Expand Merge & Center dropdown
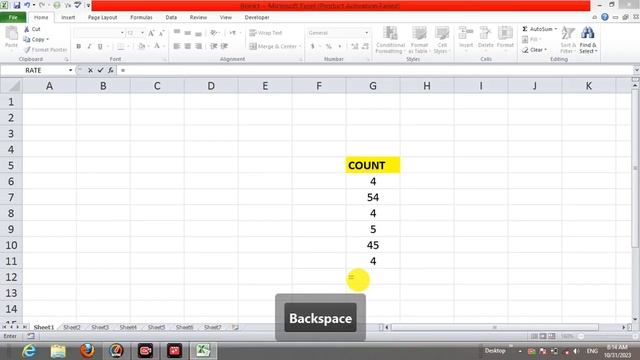 pos(300,47)
